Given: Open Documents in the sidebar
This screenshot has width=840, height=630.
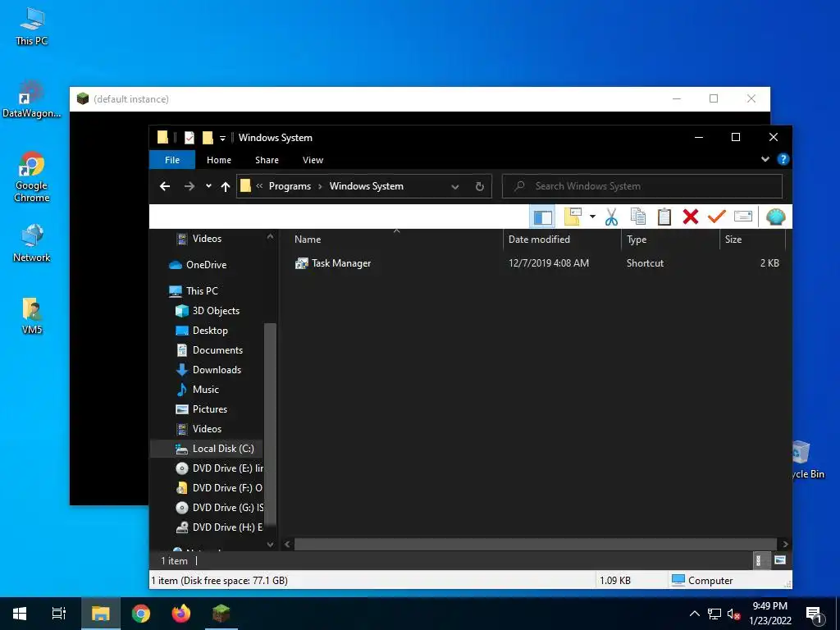Looking at the screenshot, I should pyautogui.click(x=217, y=350).
